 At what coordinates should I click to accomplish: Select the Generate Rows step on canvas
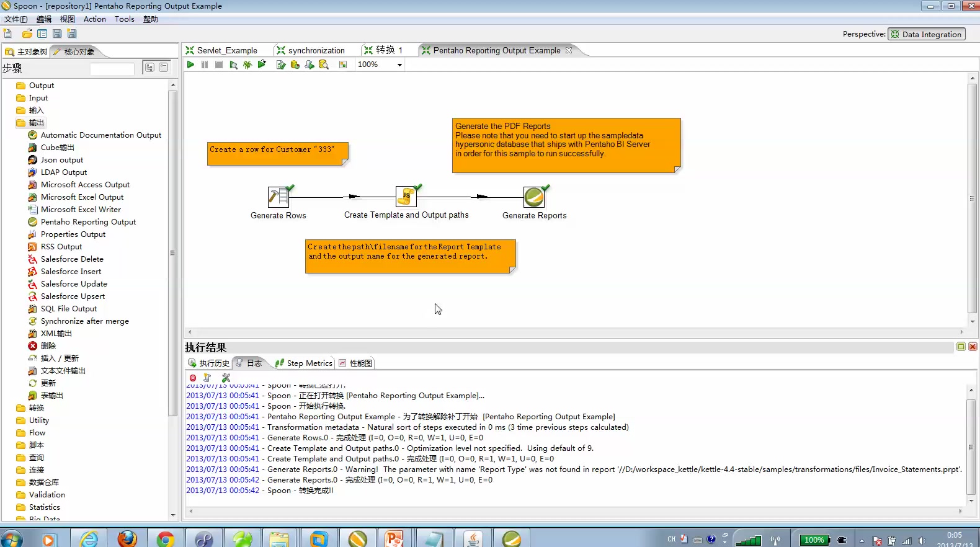[278, 197]
